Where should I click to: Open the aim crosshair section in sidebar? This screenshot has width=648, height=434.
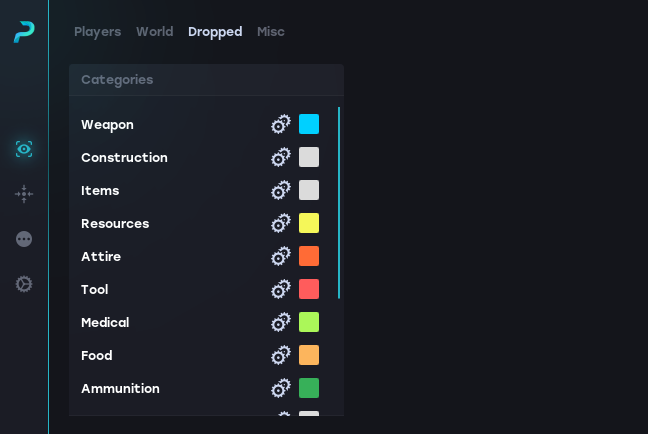point(24,194)
